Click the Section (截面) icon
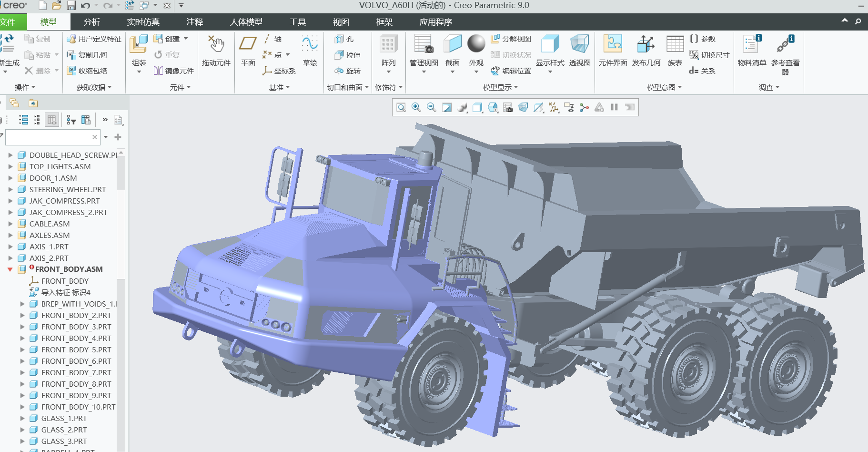Image resolution: width=868 pixels, height=452 pixels. 453,44
